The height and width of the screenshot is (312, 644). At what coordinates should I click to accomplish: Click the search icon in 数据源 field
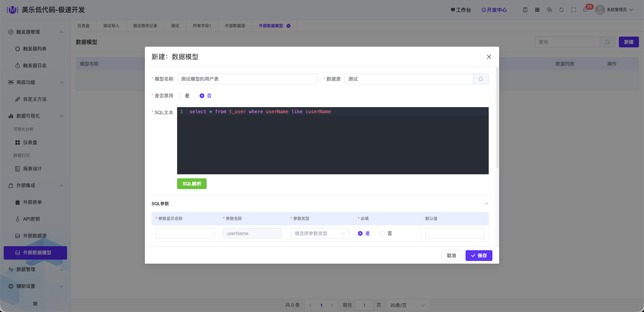tap(481, 79)
